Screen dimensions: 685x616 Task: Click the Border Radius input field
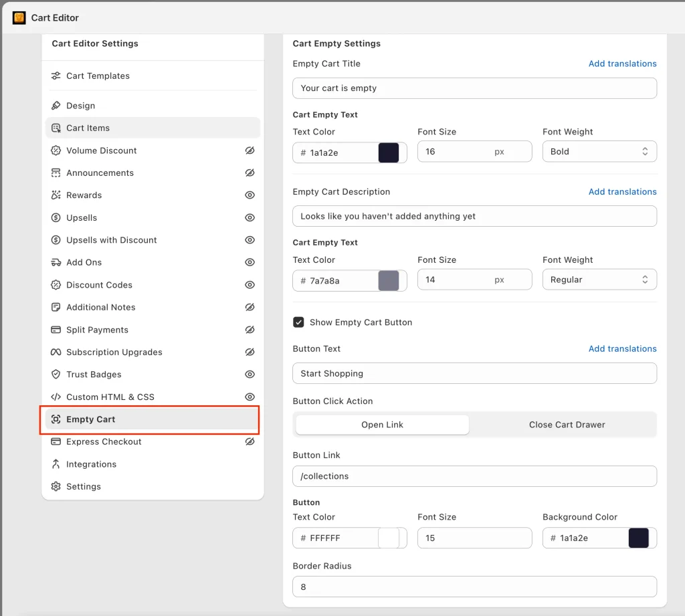pyautogui.click(x=474, y=587)
